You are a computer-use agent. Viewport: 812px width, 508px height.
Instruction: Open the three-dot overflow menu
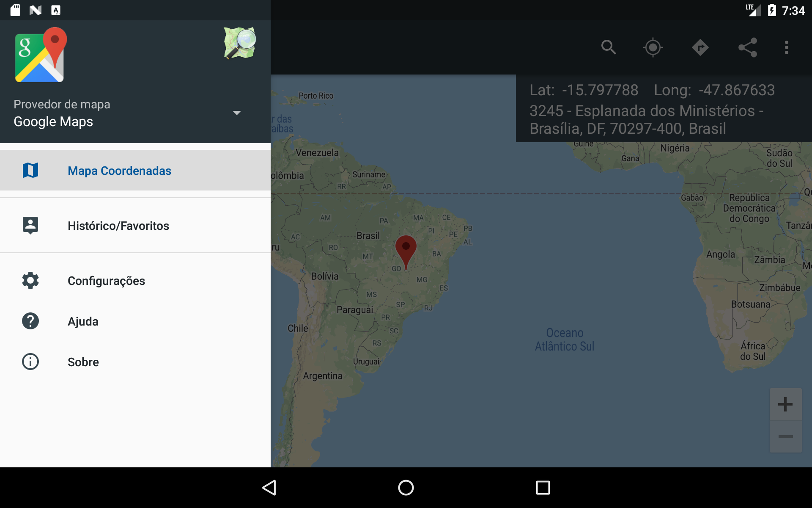[787, 47]
